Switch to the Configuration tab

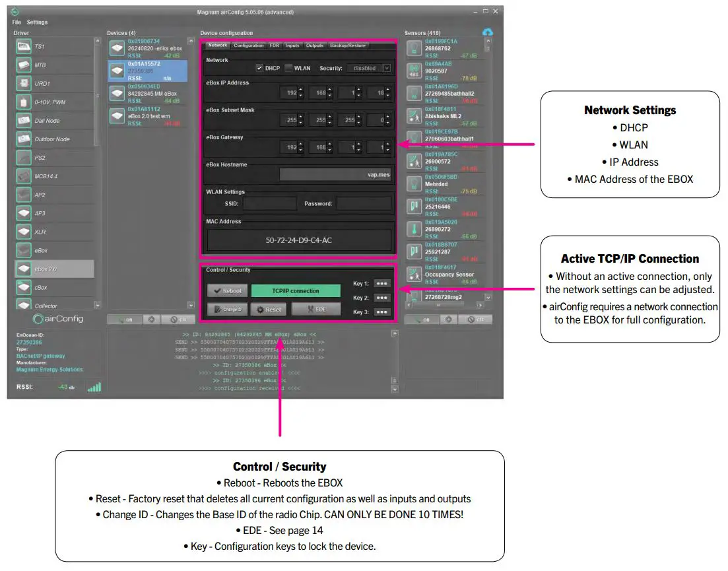[249, 46]
